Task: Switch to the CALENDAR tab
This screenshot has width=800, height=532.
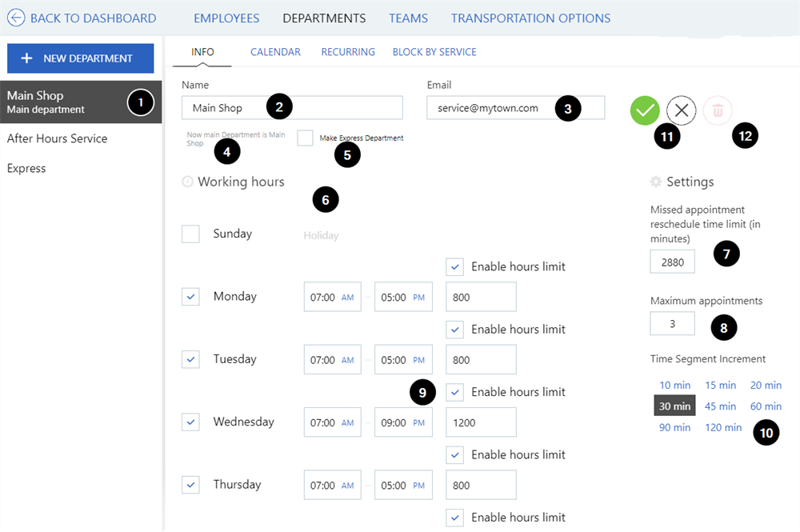Action: point(275,51)
